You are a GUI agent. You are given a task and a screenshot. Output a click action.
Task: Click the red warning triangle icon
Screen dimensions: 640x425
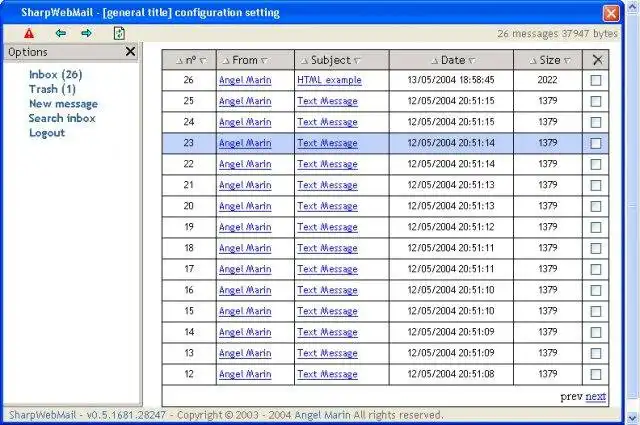pyautogui.click(x=29, y=33)
